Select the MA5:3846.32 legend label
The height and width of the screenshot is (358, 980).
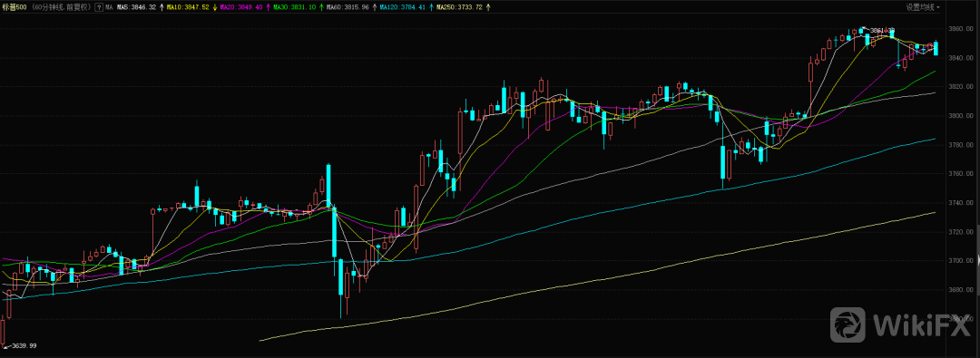click(x=136, y=7)
